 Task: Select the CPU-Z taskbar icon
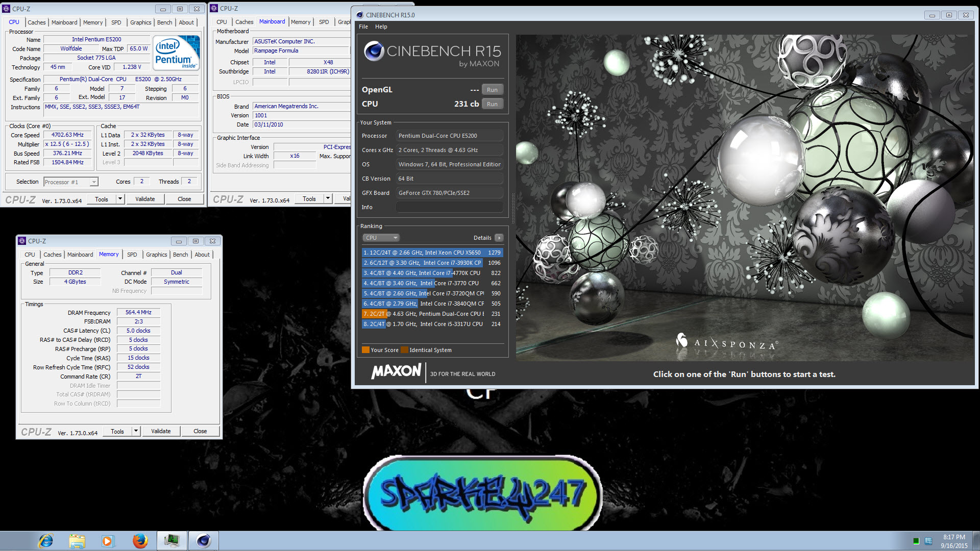[x=171, y=541]
